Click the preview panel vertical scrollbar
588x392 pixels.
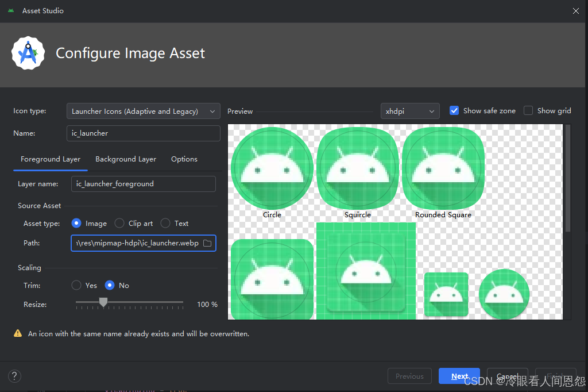point(568,178)
